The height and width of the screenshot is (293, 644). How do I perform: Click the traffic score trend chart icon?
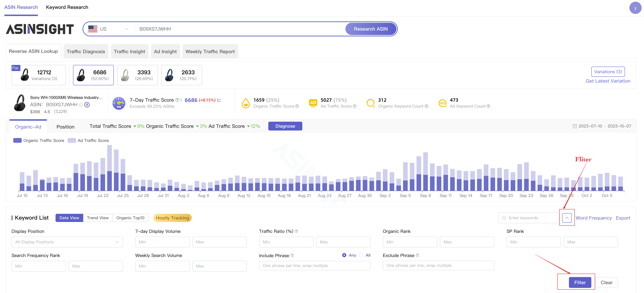coord(219,100)
